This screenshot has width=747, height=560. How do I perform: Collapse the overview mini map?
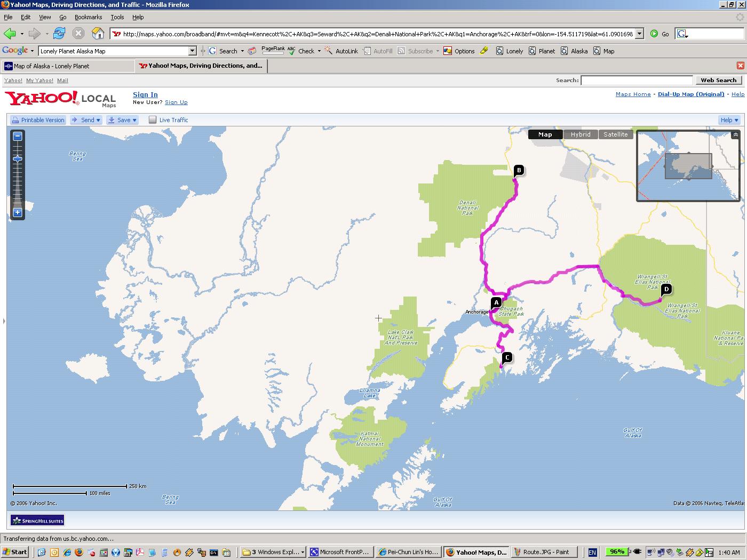(x=735, y=134)
